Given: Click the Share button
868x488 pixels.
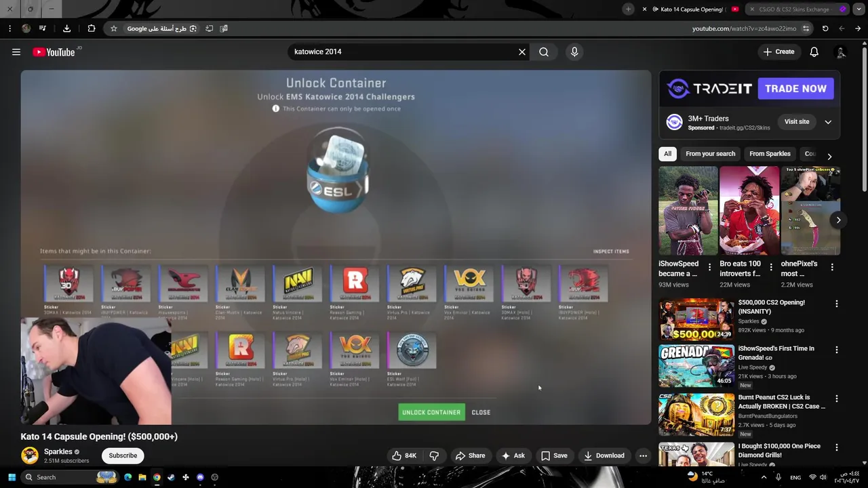Looking at the screenshot, I should [470, 455].
